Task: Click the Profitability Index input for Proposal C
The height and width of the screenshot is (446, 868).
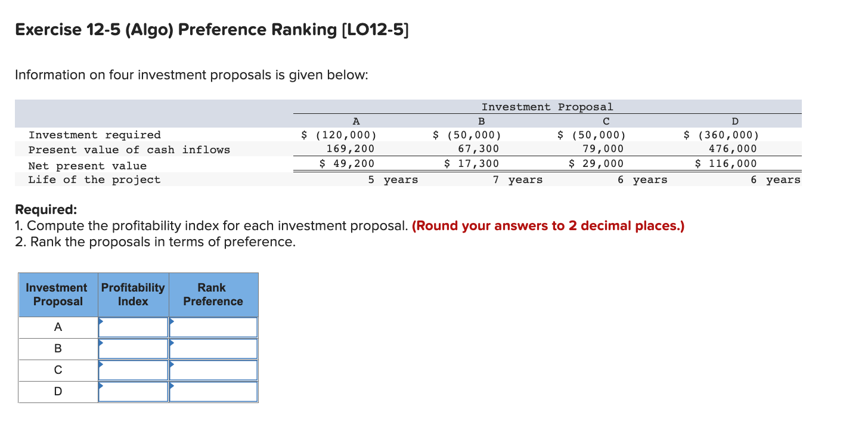Action: click(x=132, y=370)
